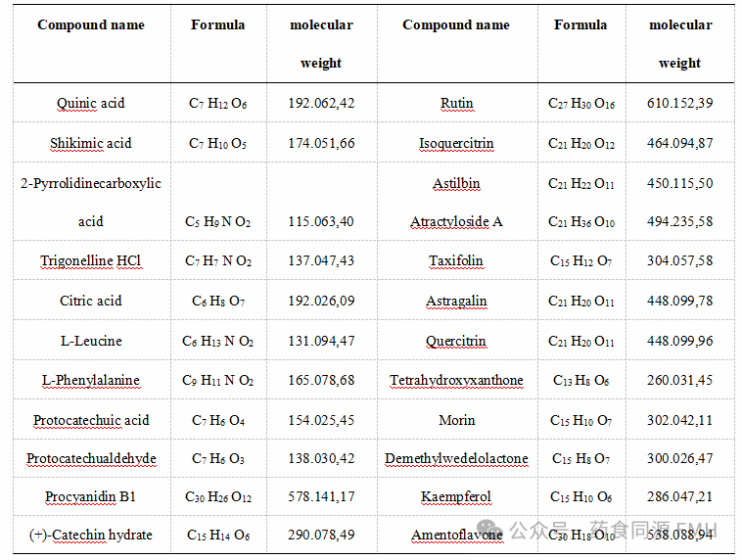742x560 pixels.
Task: Click the Rutin compound name
Action: [x=456, y=103]
